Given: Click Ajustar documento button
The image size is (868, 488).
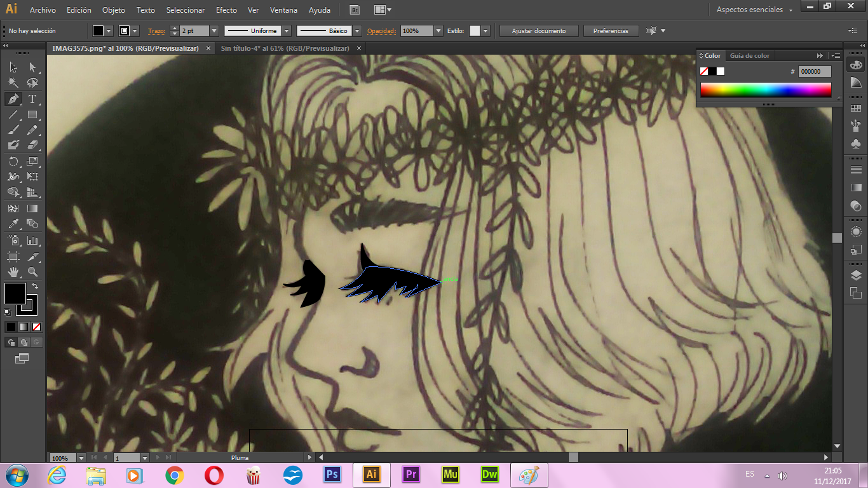Looking at the screenshot, I should point(539,30).
